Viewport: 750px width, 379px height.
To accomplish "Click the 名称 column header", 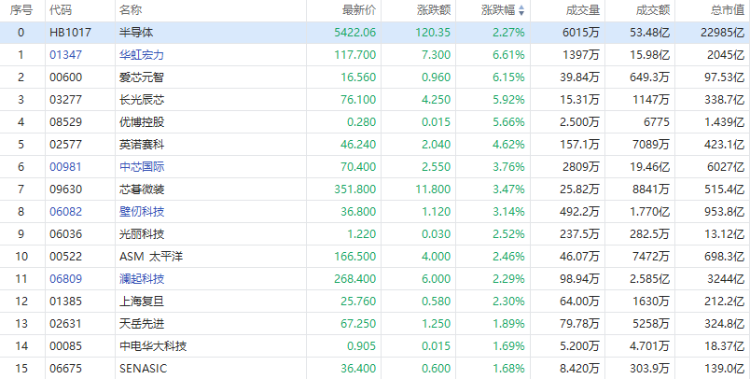I will pyautogui.click(x=131, y=10).
